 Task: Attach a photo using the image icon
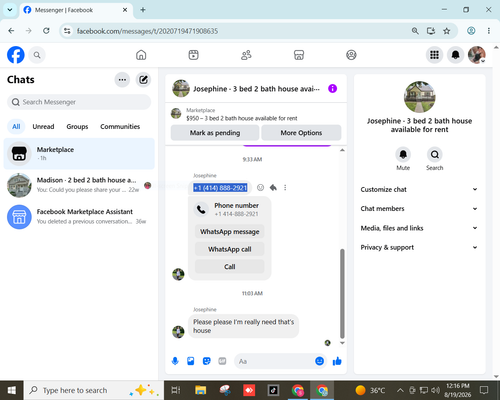[x=191, y=361]
